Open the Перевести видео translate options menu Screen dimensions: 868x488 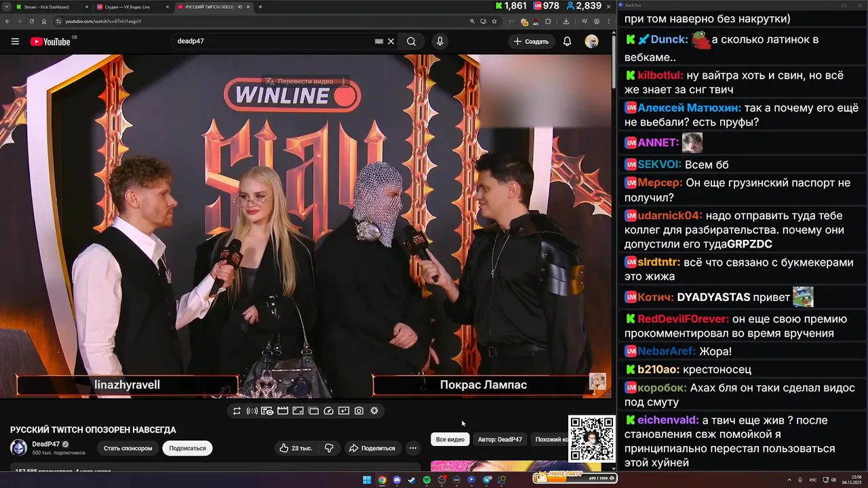344,81
